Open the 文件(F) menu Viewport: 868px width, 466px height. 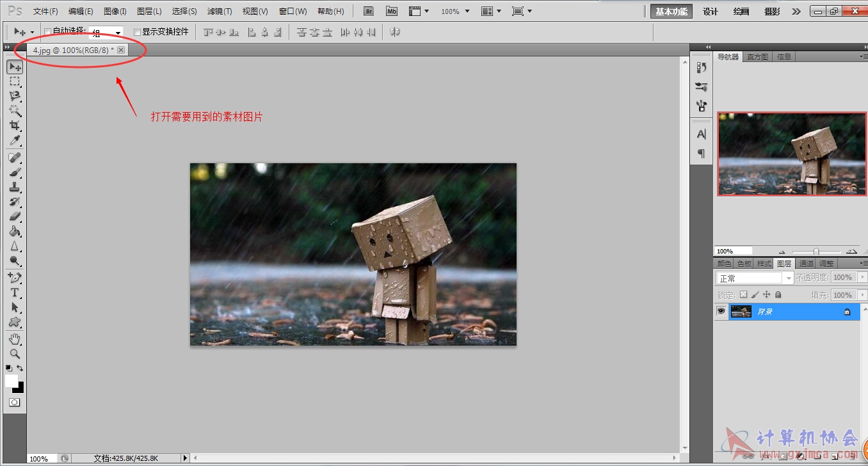45,12
